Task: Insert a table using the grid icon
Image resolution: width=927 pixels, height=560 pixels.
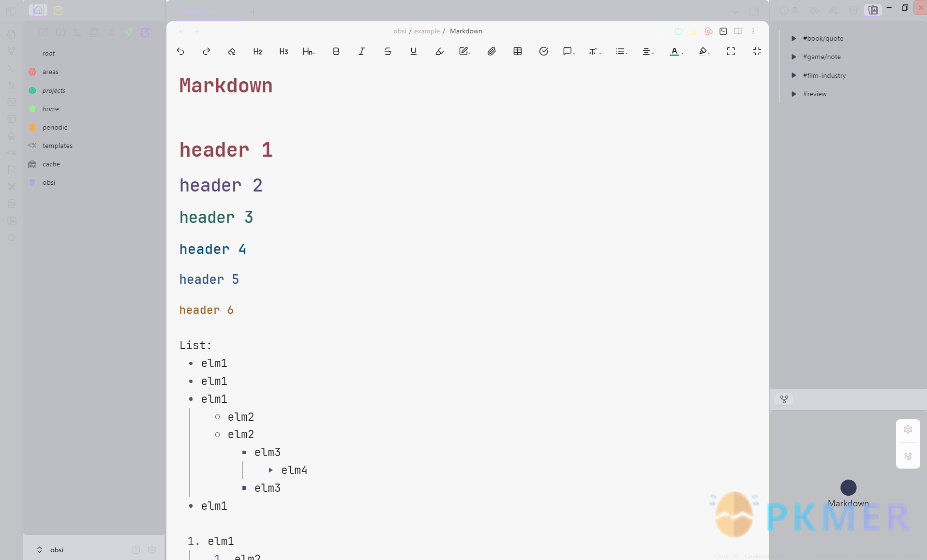Action: coord(517,51)
